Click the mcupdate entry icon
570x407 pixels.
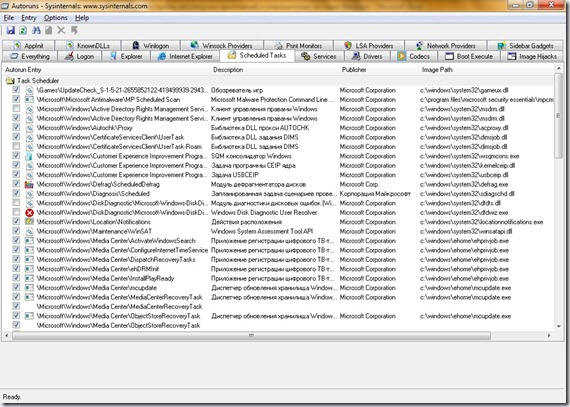(29, 288)
